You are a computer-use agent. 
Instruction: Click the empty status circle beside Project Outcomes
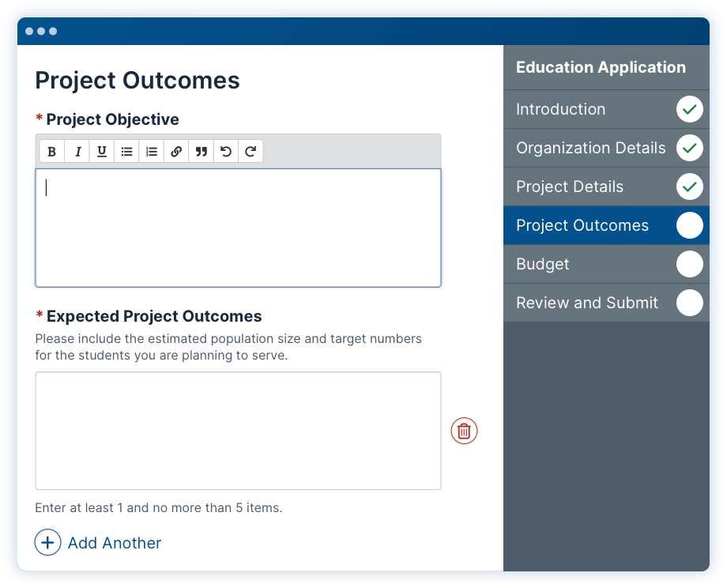(689, 225)
